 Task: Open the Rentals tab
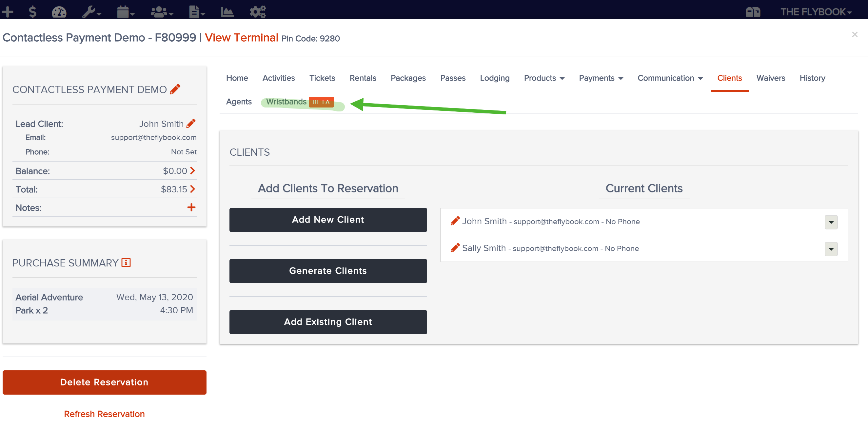click(363, 78)
